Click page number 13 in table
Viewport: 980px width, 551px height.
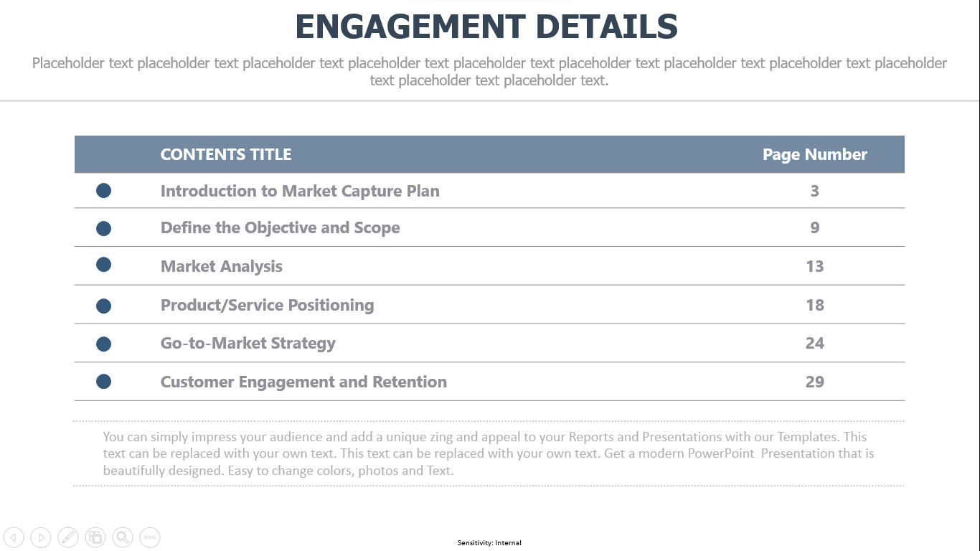coord(815,266)
